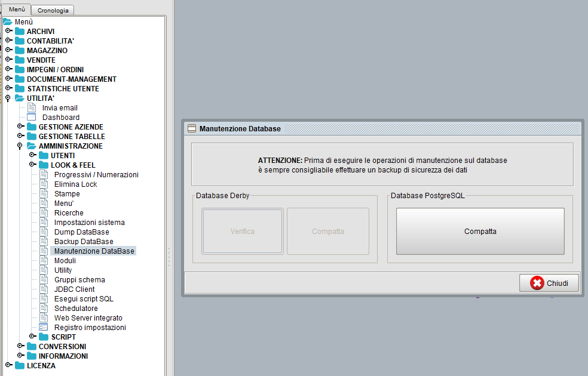
Task: Select the Menù tab
Action: [x=17, y=9]
